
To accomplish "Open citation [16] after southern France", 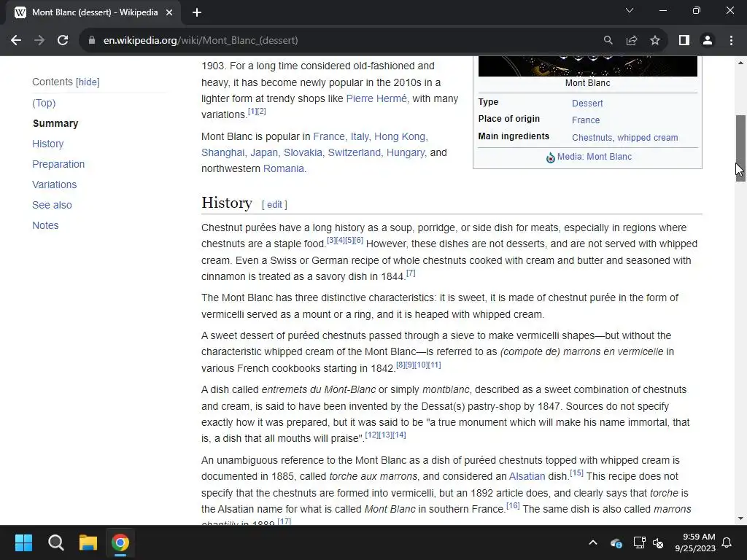I will click(x=513, y=506).
